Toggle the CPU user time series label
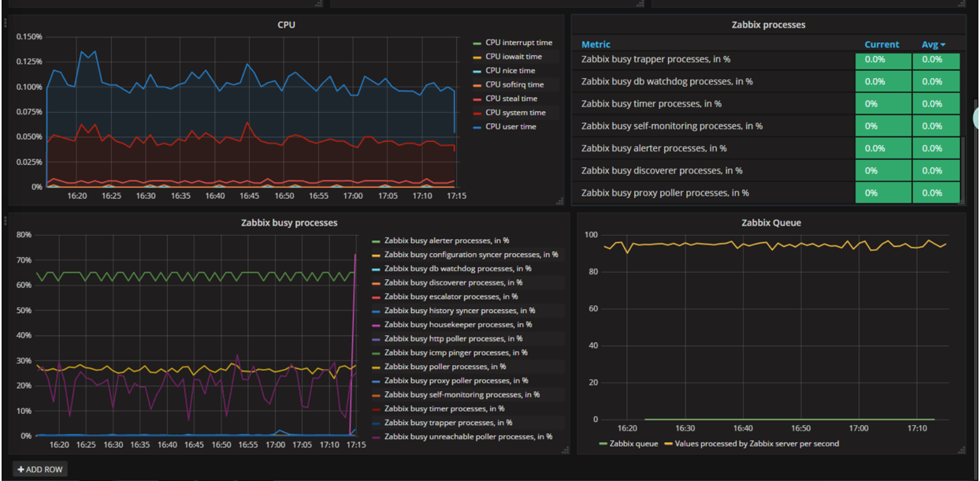 [x=510, y=127]
